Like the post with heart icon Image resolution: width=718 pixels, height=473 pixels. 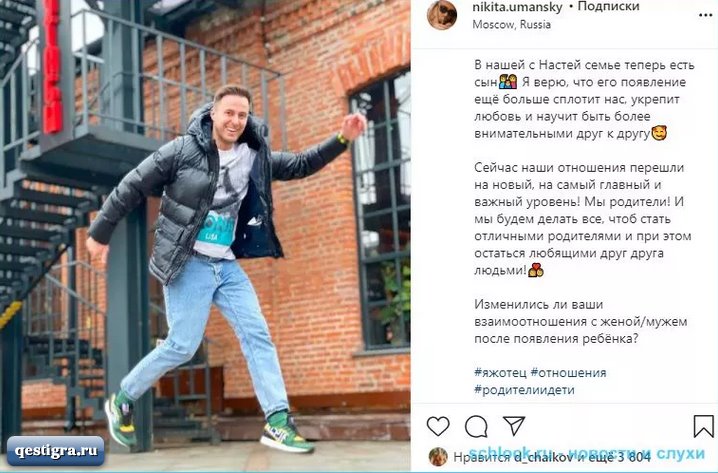[438, 426]
